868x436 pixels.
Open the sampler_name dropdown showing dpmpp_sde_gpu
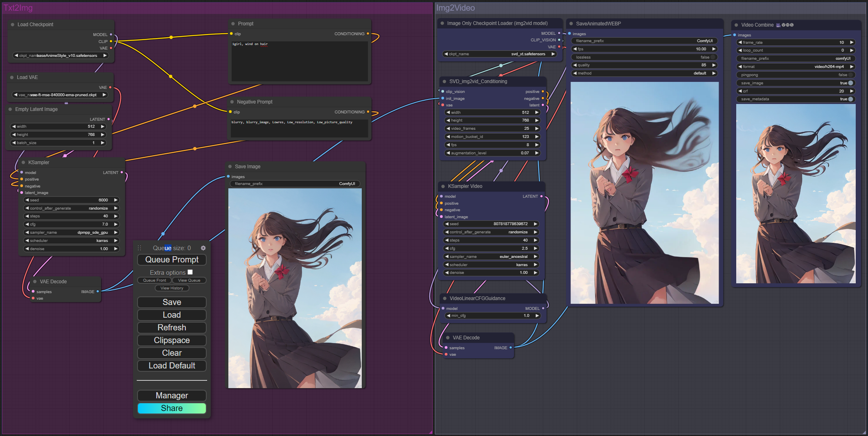[x=71, y=233]
